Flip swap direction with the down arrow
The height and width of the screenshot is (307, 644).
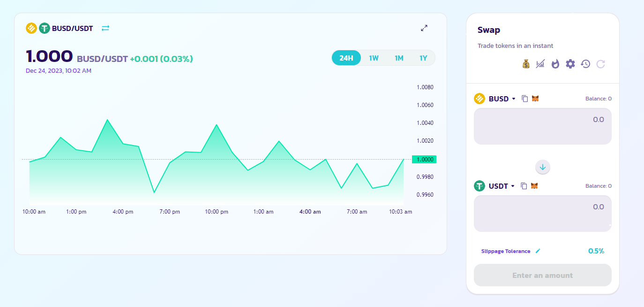(543, 167)
